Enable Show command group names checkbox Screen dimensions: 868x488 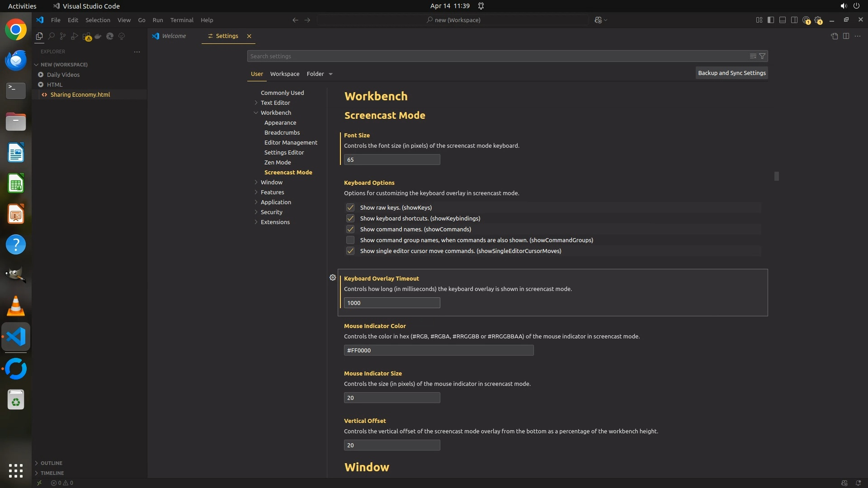pos(350,240)
